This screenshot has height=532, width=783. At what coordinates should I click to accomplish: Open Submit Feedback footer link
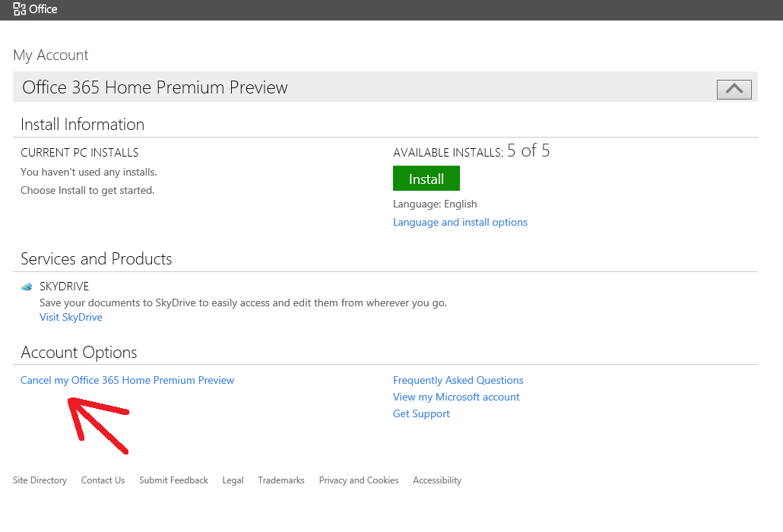click(173, 480)
